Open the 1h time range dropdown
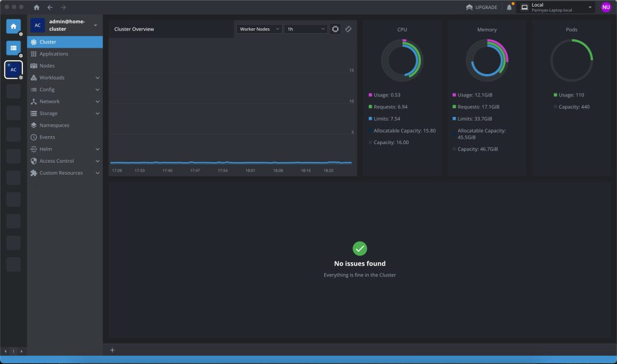The image size is (617, 364). click(x=305, y=29)
